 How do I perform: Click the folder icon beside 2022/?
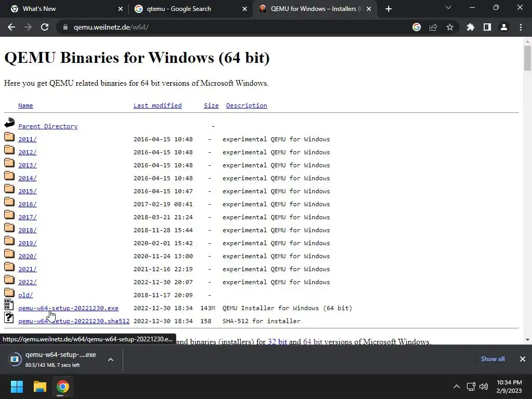(9, 280)
